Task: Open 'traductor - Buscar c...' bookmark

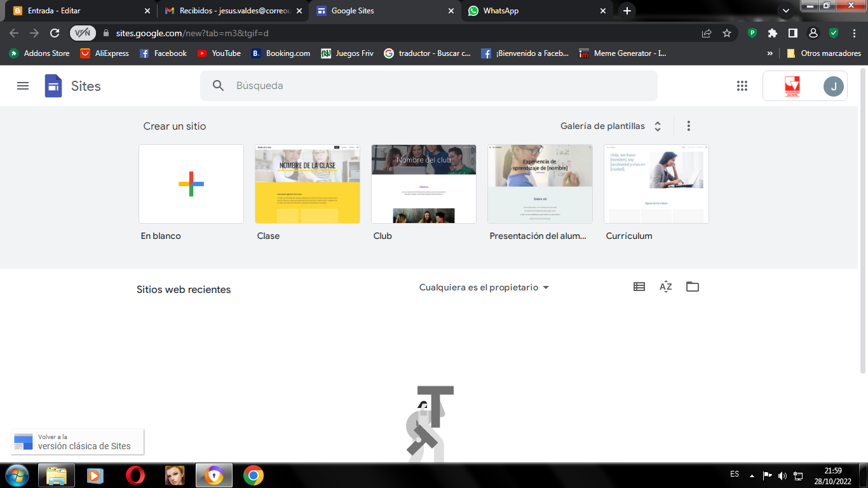Action: pos(428,53)
